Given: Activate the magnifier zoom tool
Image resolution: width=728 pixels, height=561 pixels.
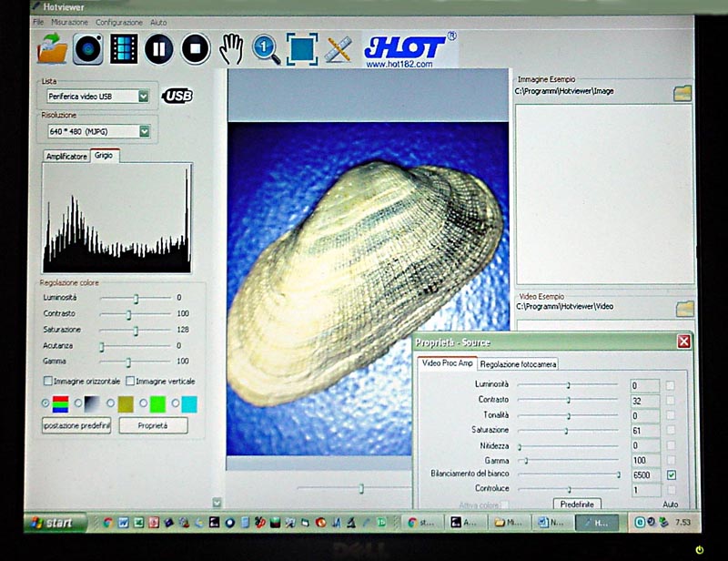Looking at the screenshot, I should point(266,48).
